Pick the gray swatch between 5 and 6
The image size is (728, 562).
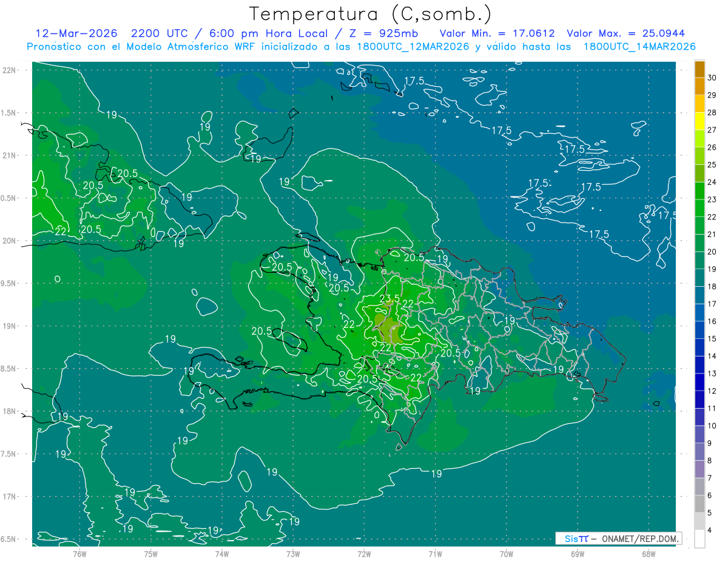click(699, 504)
